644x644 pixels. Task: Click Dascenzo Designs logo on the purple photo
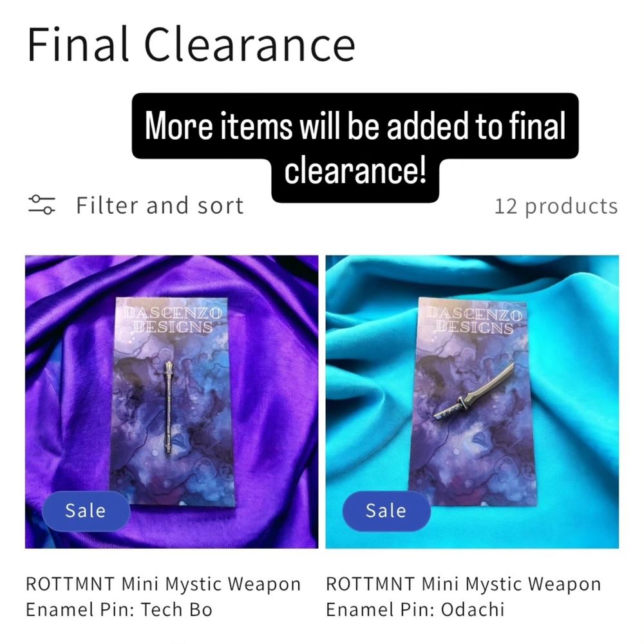pyautogui.click(x=173, y=320)
